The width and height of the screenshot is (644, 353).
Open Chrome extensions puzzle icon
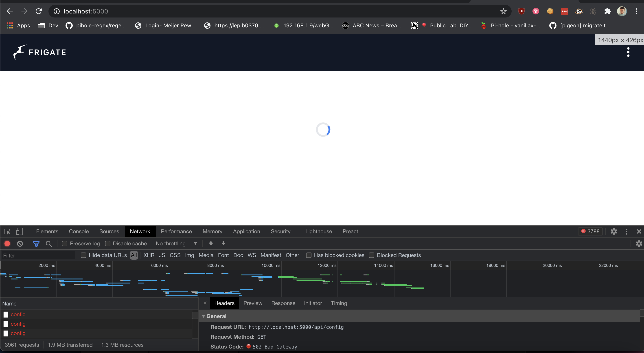pos(607,11)
